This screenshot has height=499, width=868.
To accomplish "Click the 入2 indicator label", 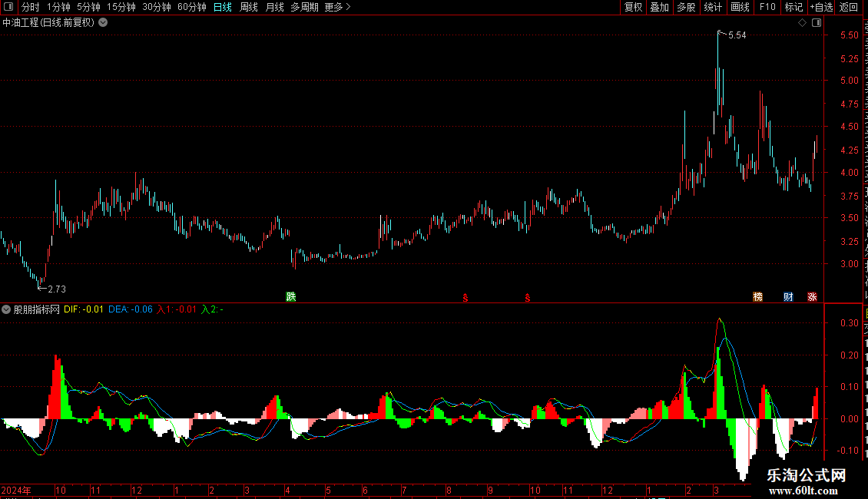I will coord(212,309).
